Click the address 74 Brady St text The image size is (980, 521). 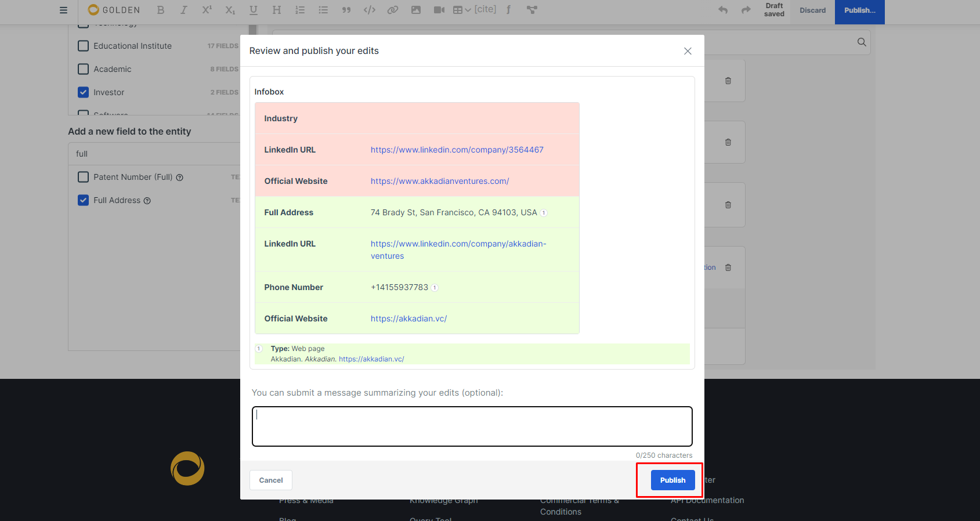pyautogui.click(x=454, y=212)
